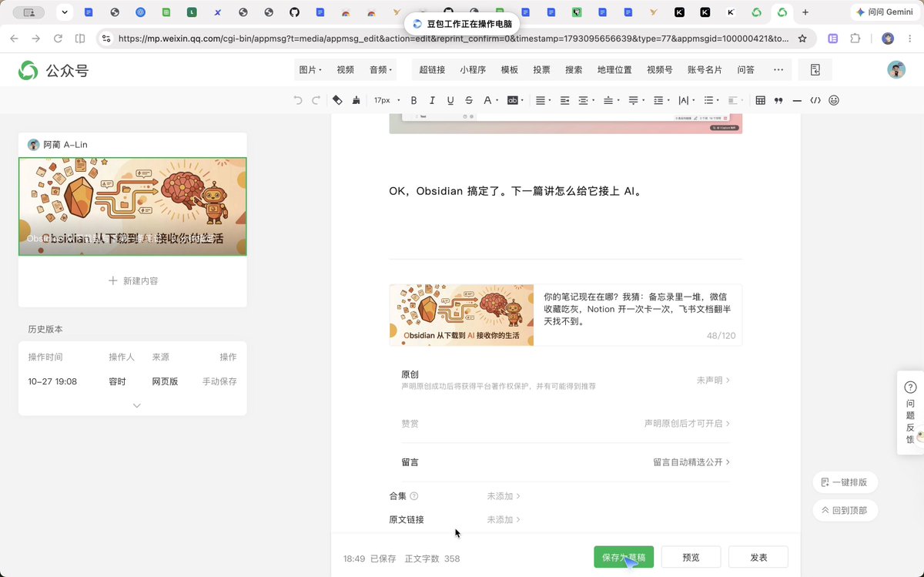Image resolution: width=924 pixels, height=577 pixels.
Task: Open the template sidebar icon next to the ellipsis
Action: [x=815, y=69]
